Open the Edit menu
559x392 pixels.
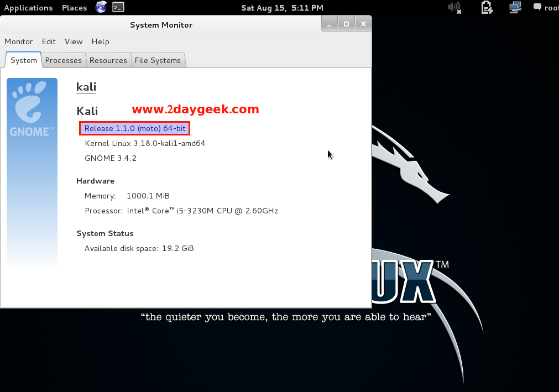point(49,41)
